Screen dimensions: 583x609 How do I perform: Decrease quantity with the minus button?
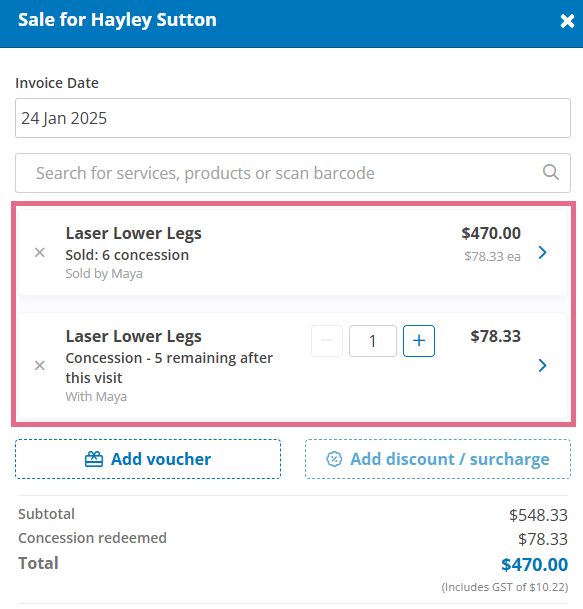point(327,341)
